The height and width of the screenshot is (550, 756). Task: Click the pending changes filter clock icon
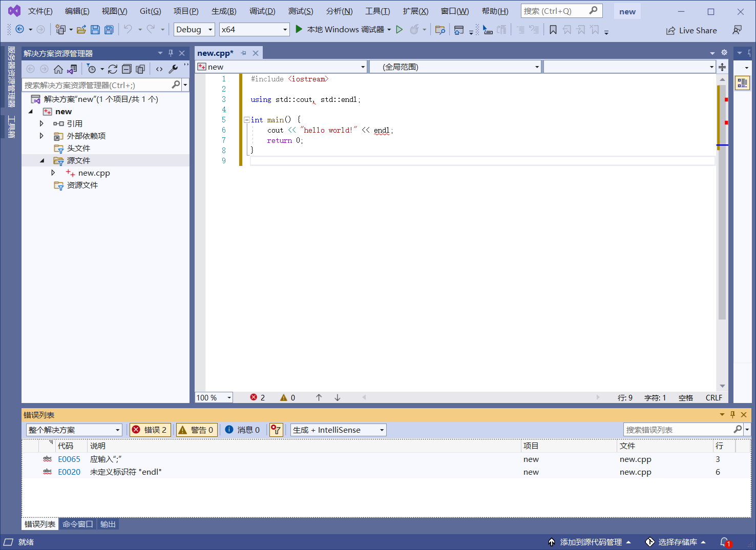[x=92, y=69]
